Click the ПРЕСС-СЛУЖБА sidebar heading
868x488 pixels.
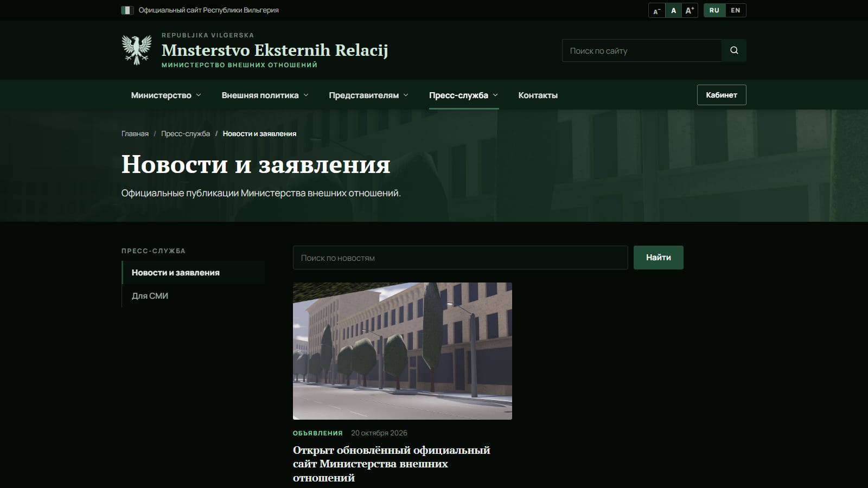click(x=154, y=251)
